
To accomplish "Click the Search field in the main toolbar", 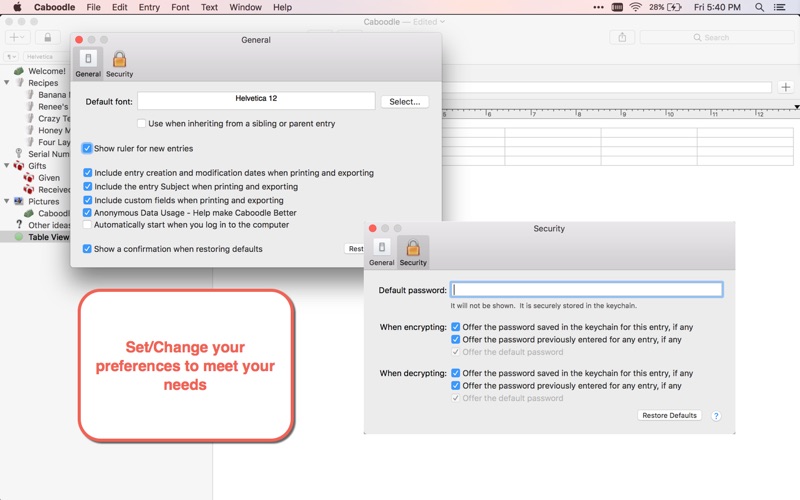I will [716, 37].
